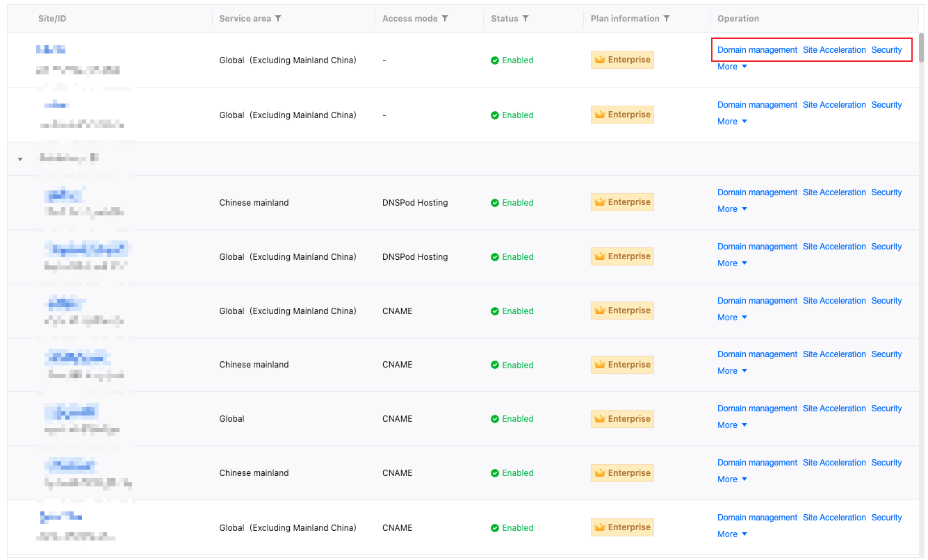This screenshot has height=560, width=928.
Task: Open More dropdown in DNSPod Hosting Chinese mainland row
Action: (x=732, y=209)
